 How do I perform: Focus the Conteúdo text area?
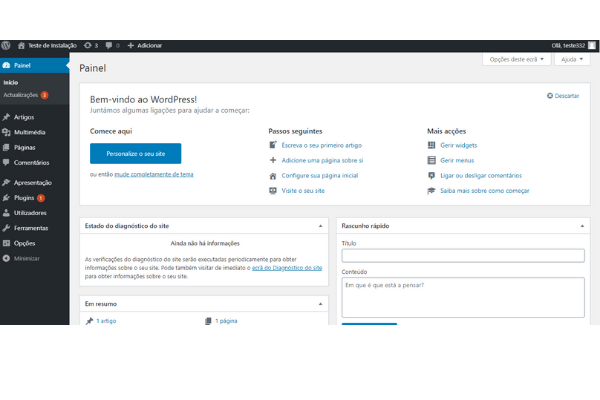[x=463, y=297]
